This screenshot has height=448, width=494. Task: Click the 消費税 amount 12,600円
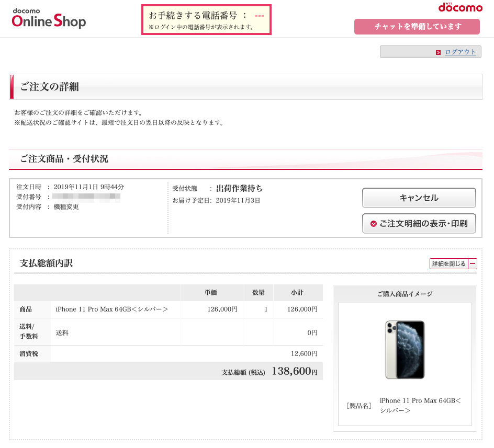304,353
